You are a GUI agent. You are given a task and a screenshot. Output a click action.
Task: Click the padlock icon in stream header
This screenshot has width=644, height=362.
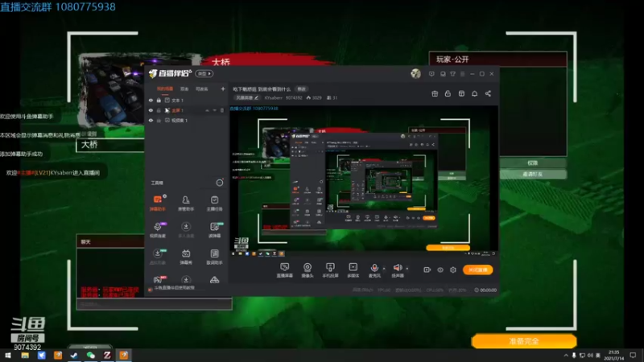[448, 93]
